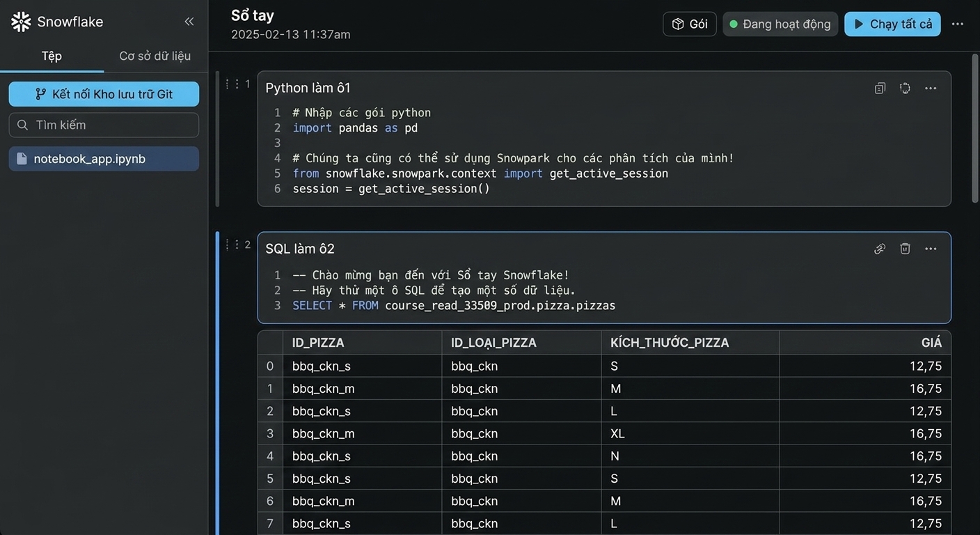
Task: Switch to the Cơ sở dữ liệu tab
Action: (x=155, y=56)
